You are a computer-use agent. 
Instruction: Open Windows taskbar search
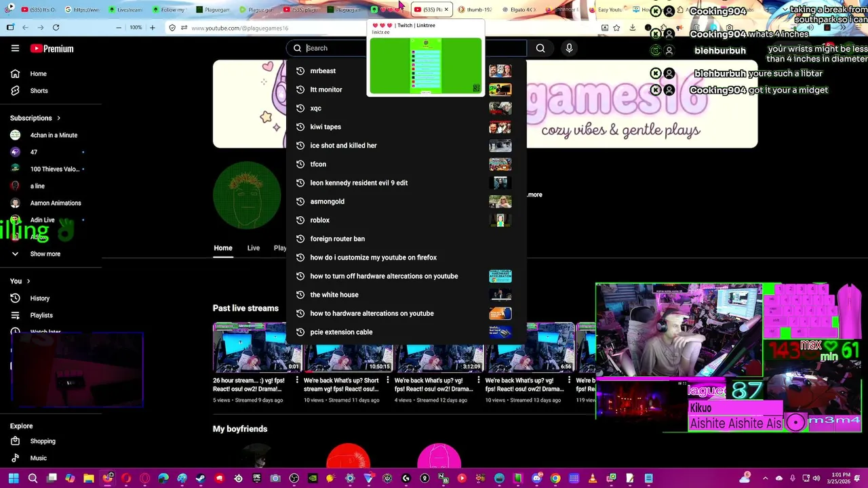[33, 479]
